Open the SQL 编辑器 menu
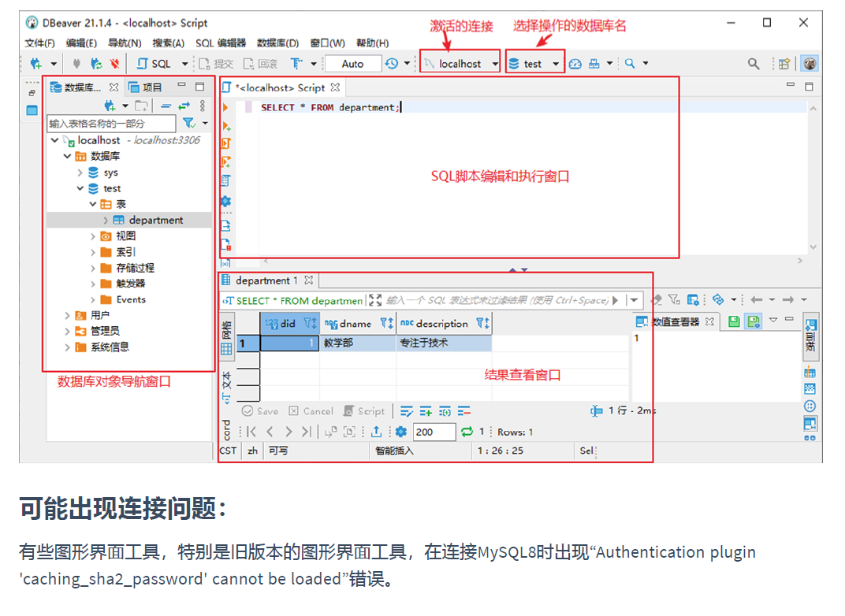 pos(221,43)
